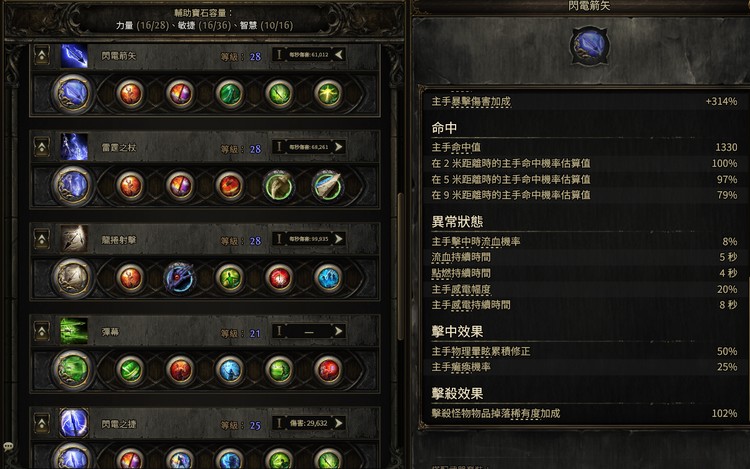The image size is (750, 469).
Task: Click the pale fist lineage support in 雷霆之杖 row
Action: [x=279, y=185]
